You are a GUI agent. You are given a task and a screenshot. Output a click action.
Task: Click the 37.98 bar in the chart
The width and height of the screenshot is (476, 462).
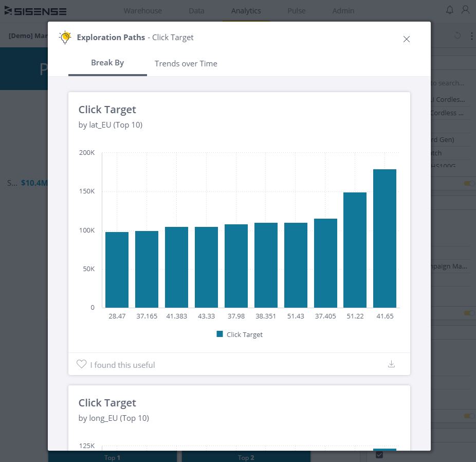[236, 266]
